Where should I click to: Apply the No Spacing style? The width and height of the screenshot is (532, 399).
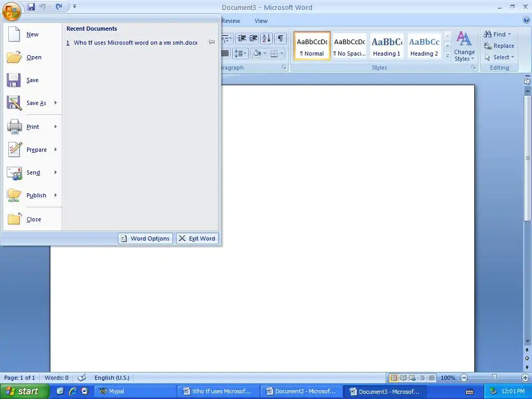pos(350,46)
